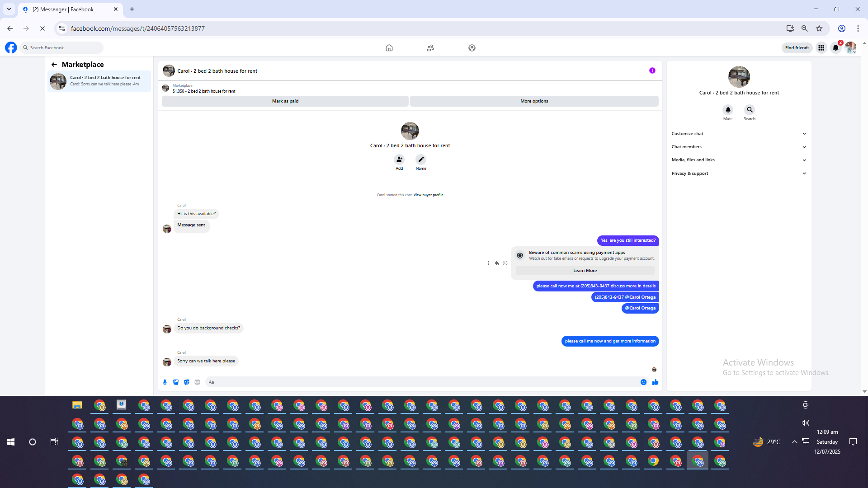Mute the conversation in the right panel

(x=728, y=110)
